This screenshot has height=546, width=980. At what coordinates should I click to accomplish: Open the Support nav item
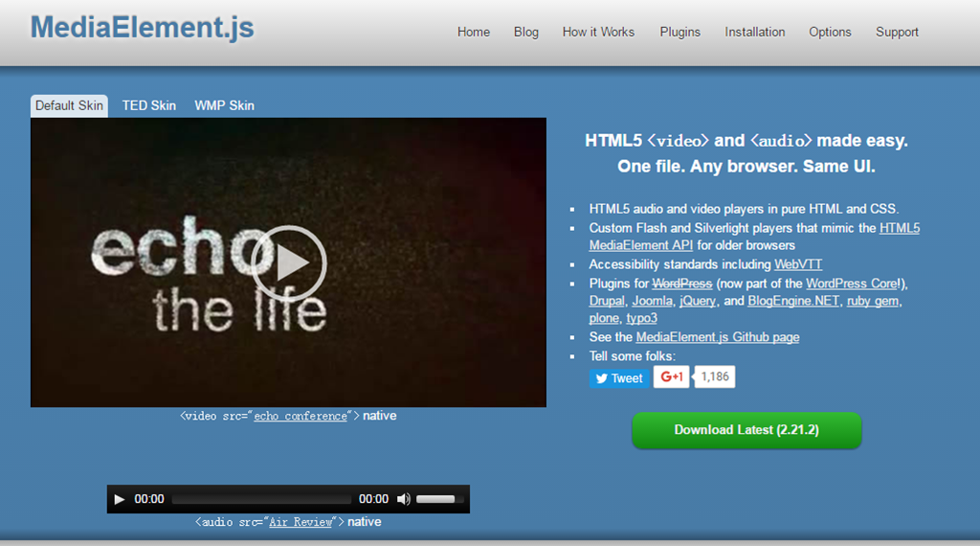(x=897, y=32)
